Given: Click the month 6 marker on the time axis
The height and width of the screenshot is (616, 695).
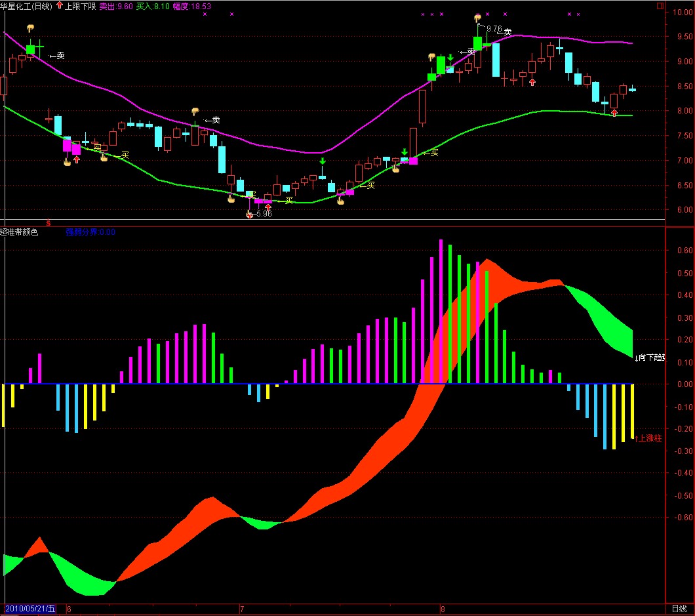Looking at the screenshot, I should 69,609.
